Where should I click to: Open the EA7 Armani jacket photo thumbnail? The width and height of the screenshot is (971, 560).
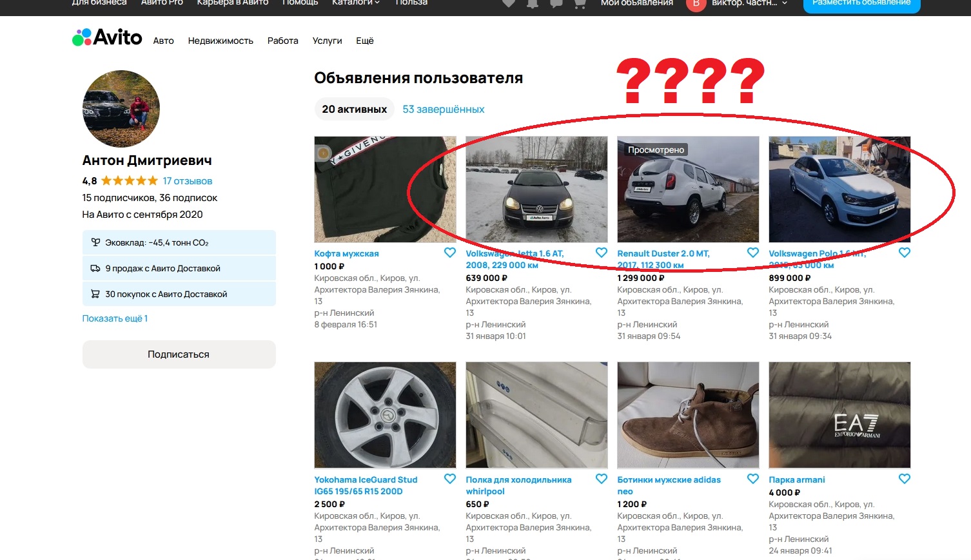click(x=840, y=415)
